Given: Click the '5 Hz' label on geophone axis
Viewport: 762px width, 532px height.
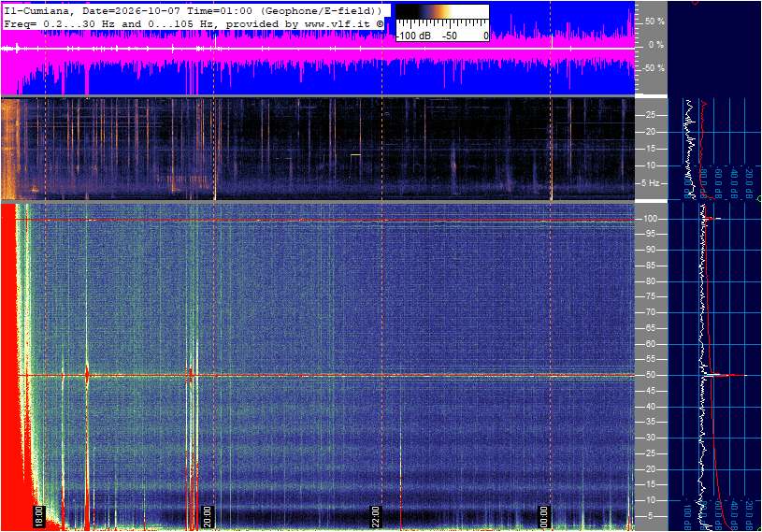Looking at the screenshot, I should pyautogui.click(x=651, y=183).
